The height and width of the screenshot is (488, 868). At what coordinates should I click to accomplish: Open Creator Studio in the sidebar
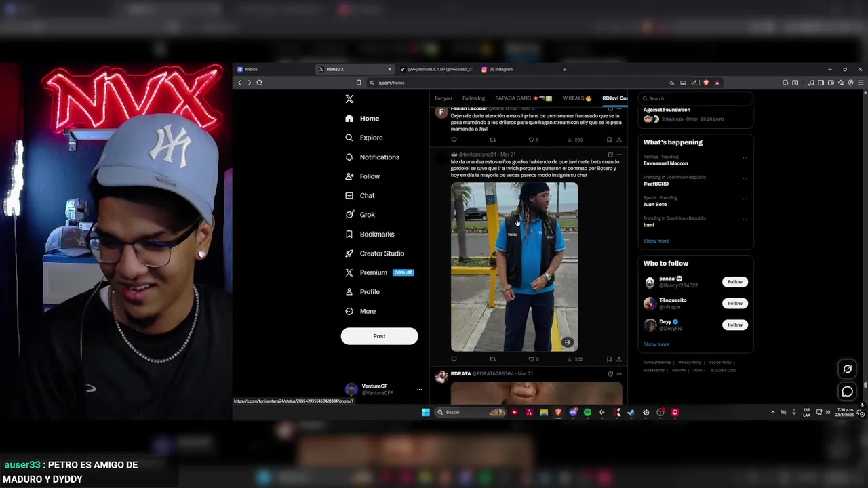(374, 253)
